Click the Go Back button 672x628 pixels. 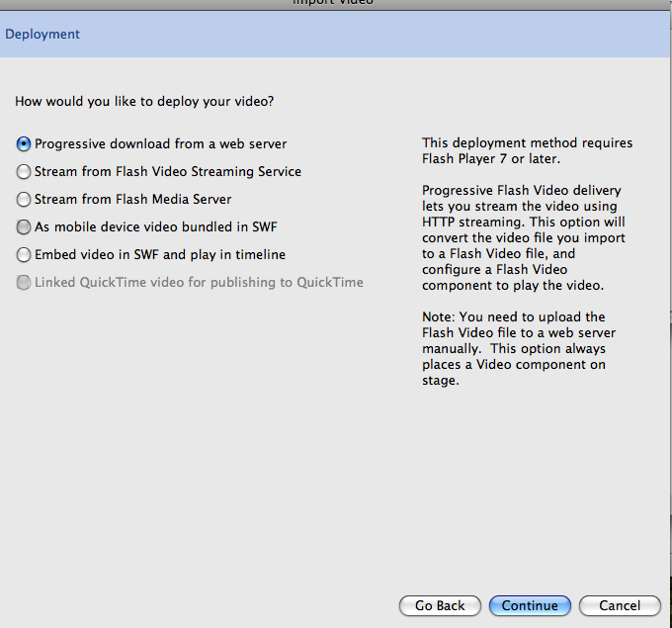[x=440, y=605]
